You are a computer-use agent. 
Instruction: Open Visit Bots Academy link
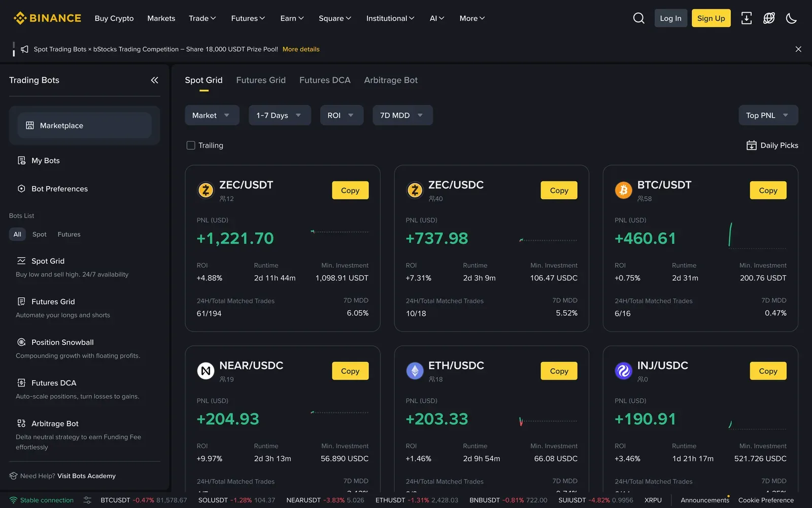pyautogui.click(x=86, y=476)
